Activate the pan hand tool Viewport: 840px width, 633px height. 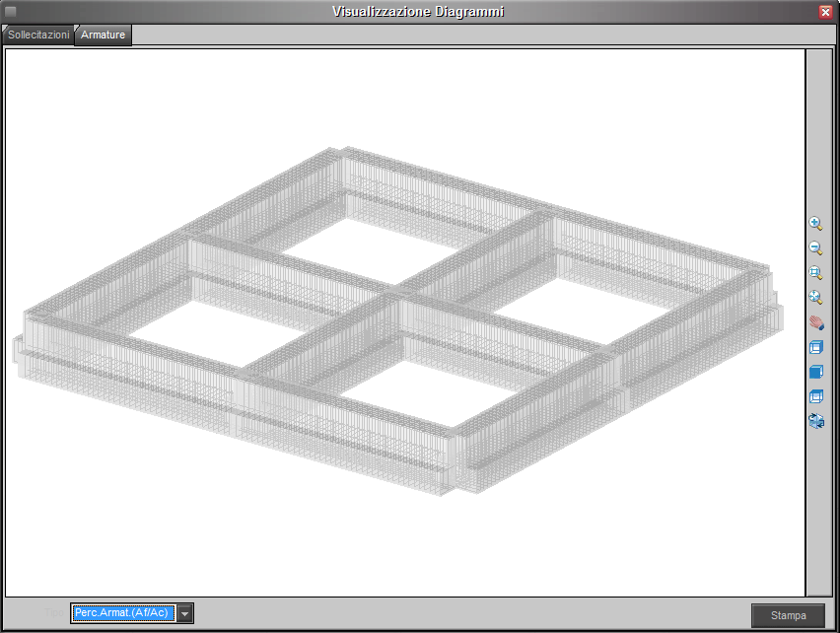[815, 322]
